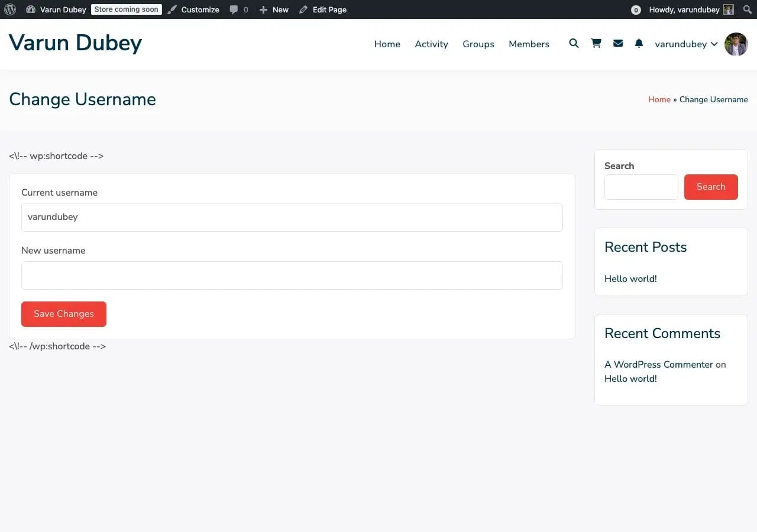Open the Groups navigation item
The width and height of the screenshot is (757, 532).
coord(478,44)
